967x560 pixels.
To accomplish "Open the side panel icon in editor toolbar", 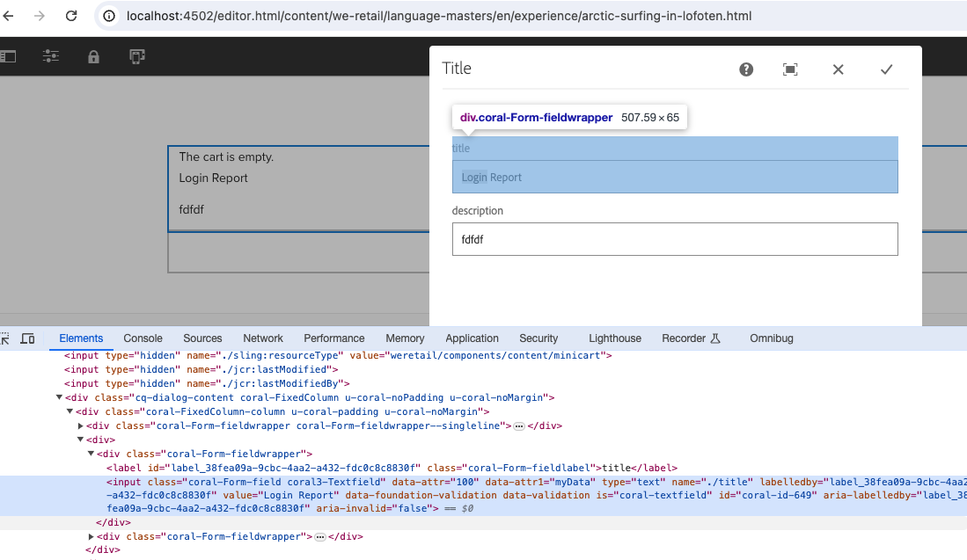I will pyautogui.click(x=9, y=55).
